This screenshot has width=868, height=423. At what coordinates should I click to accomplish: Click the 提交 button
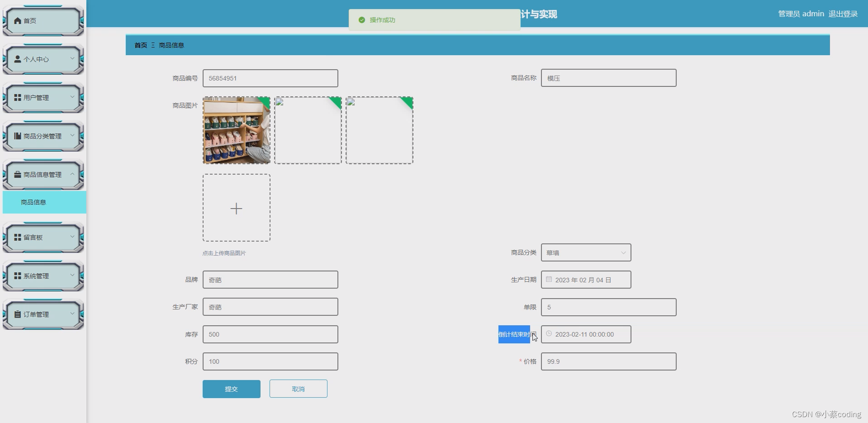pyautogui.click(x=231, y=389)
